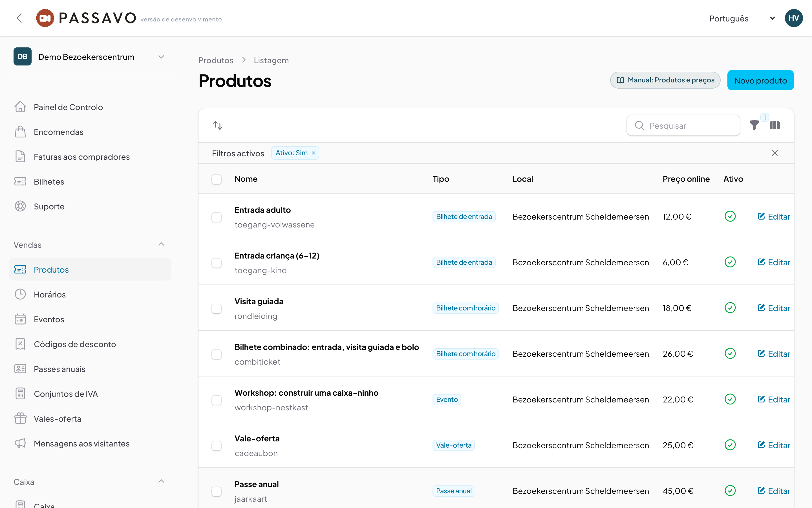Open Conjuntos de IVA

point(90,394)
